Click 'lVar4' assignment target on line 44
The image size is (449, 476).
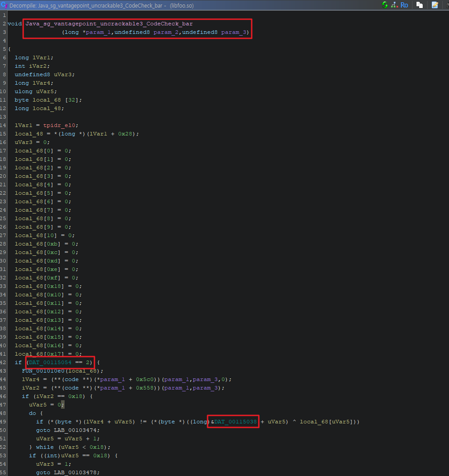click(x=31, y=379)
